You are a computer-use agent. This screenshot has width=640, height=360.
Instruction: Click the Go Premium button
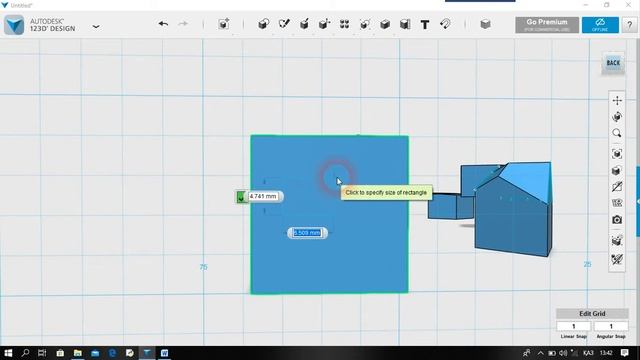coord(547,25)
